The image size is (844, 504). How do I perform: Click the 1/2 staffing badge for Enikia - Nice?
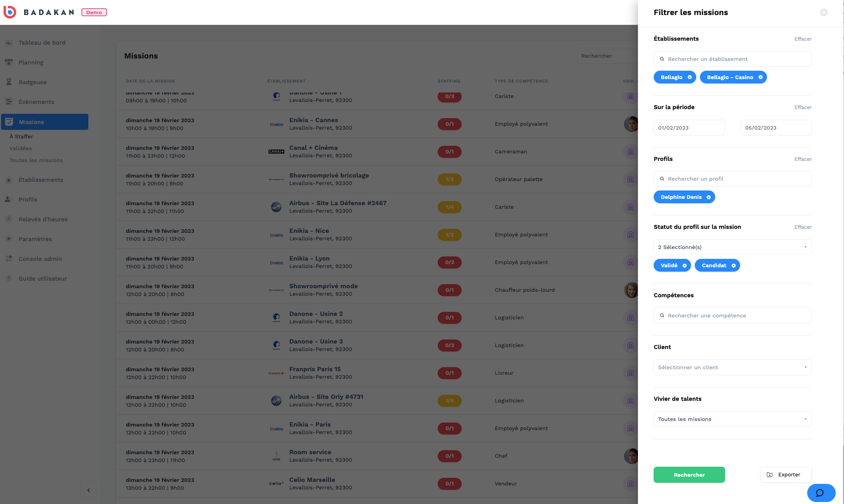(x=449, y=235)
